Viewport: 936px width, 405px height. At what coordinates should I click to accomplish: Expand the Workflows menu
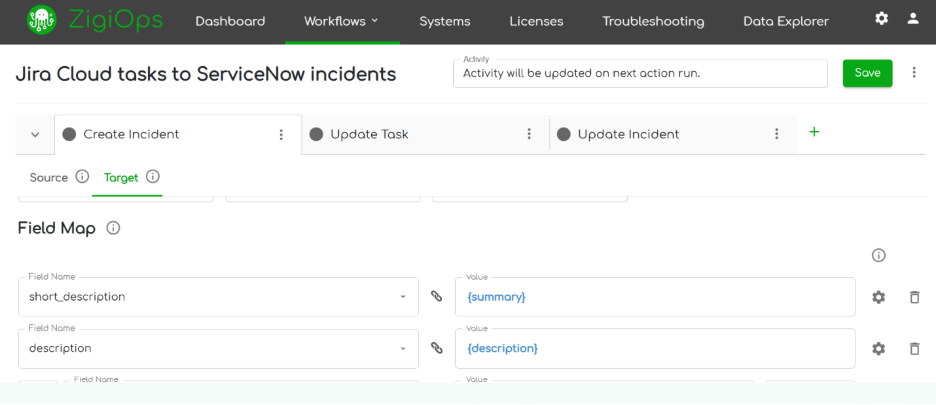point(341,22)
